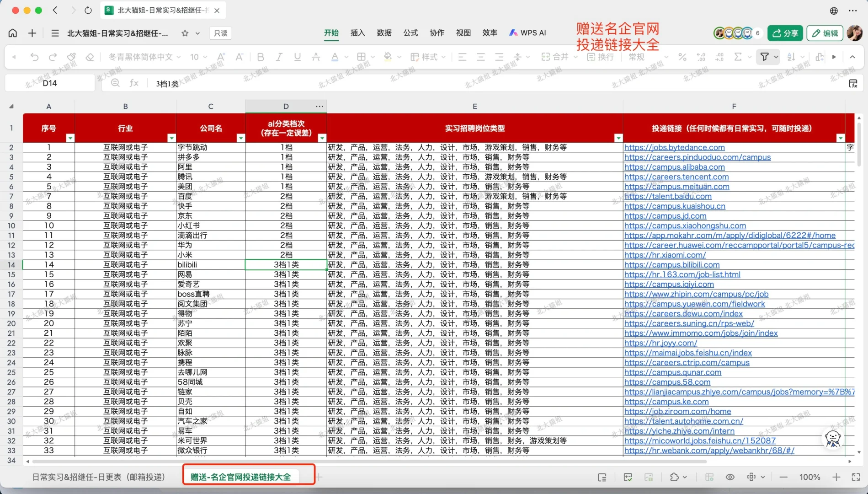868x494 pixels.
Task: Open the WPS AI tab
Action: coord(527,33)
